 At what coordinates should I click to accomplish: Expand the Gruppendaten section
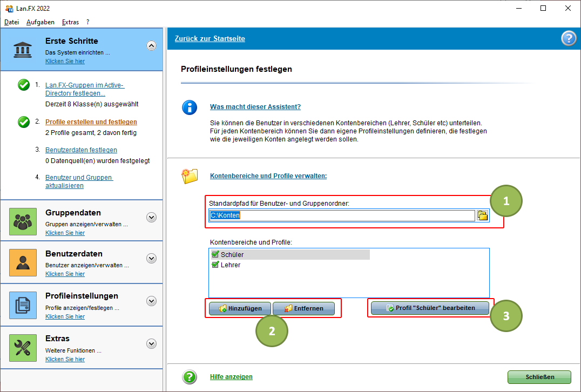152,217
